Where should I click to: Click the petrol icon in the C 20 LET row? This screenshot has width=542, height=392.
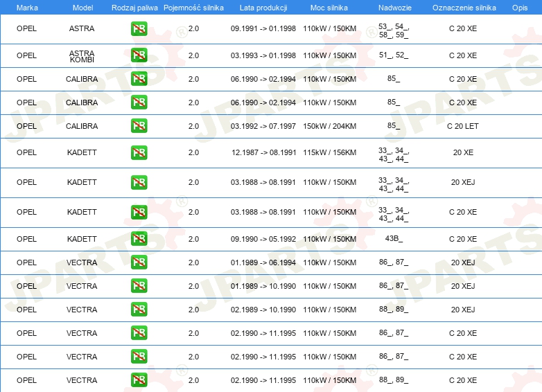(x=139, y=126)
